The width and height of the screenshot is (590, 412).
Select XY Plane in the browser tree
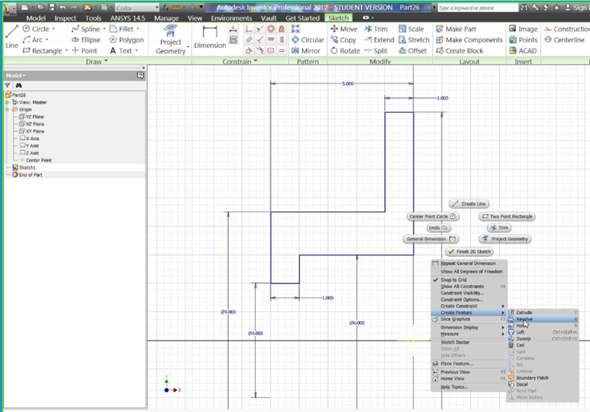tap(35, 131)
